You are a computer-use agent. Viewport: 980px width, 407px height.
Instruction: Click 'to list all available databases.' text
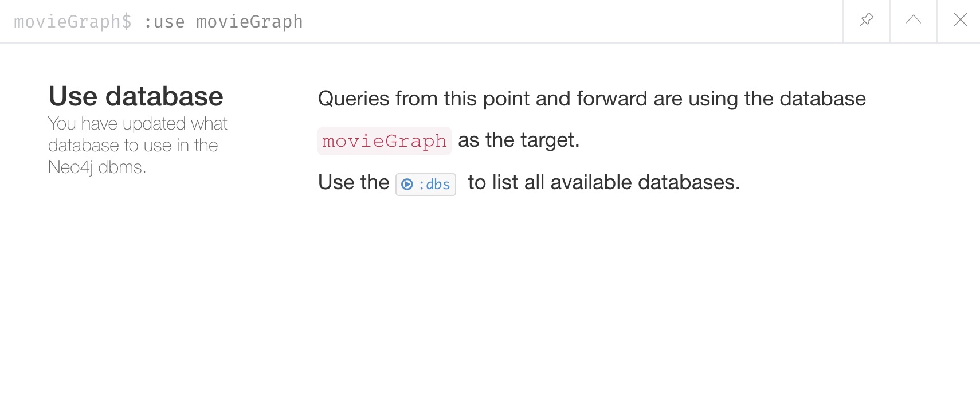point(604,182)
